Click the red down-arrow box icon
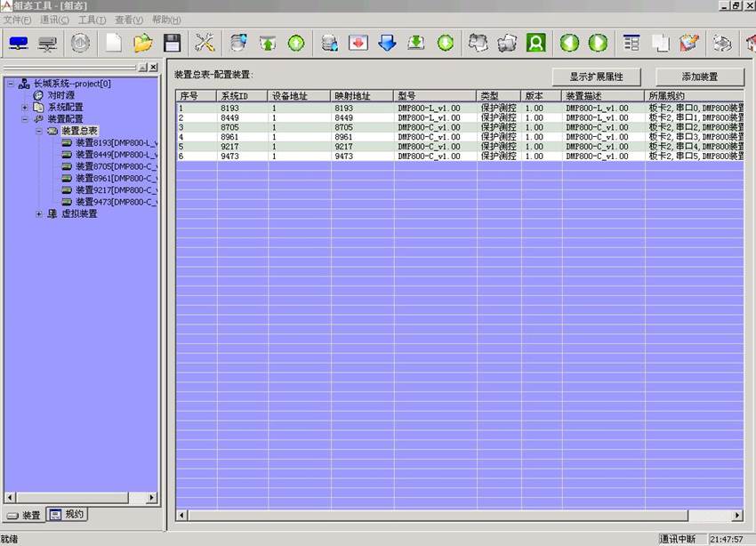This screenshot has width=756, height=546. tap(358, 44)
